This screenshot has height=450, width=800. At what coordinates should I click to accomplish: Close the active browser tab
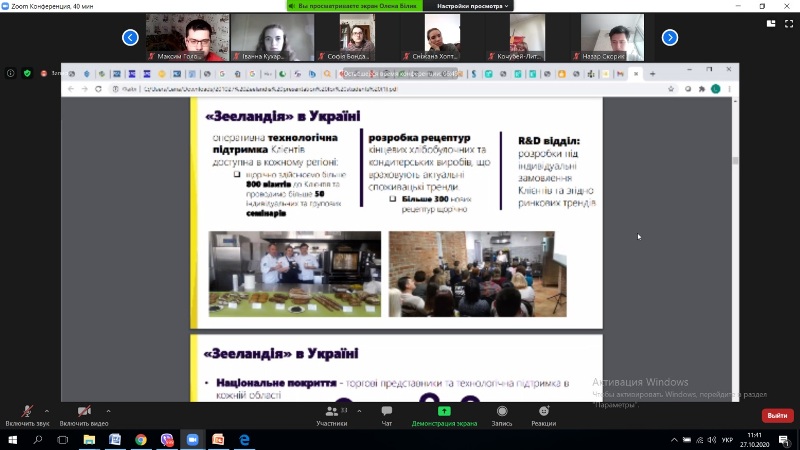636,74
